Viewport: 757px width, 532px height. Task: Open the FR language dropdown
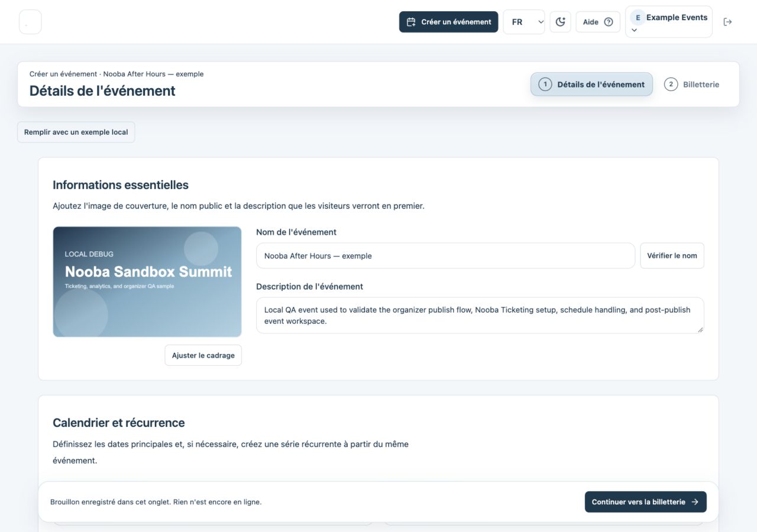524,22
